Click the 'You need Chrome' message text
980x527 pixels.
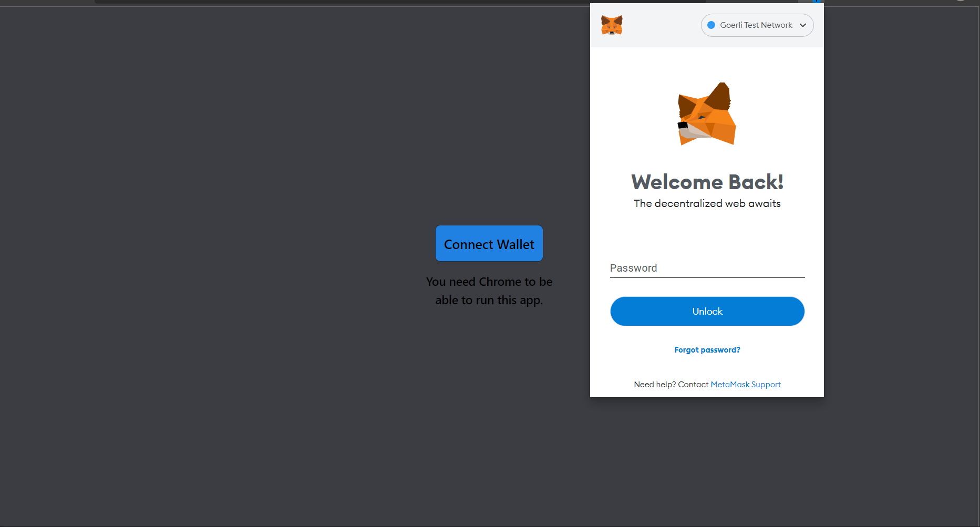point(489,291)
